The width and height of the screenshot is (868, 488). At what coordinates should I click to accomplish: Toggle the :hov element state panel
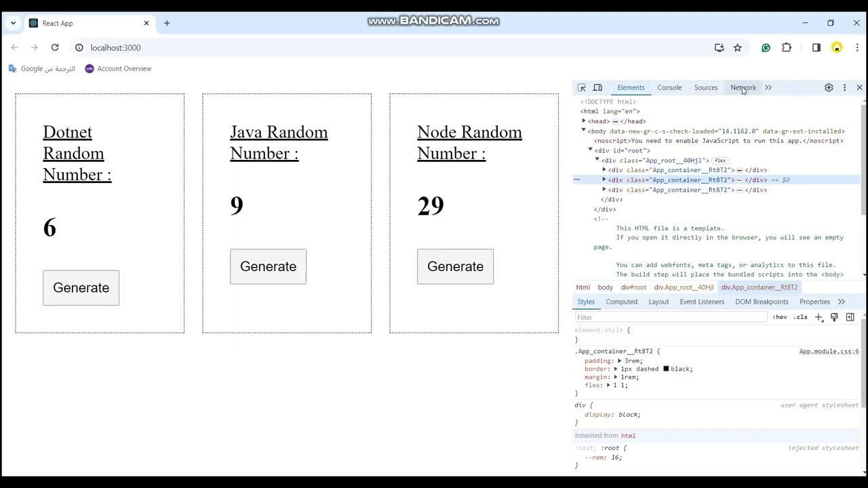coord(780,317)
